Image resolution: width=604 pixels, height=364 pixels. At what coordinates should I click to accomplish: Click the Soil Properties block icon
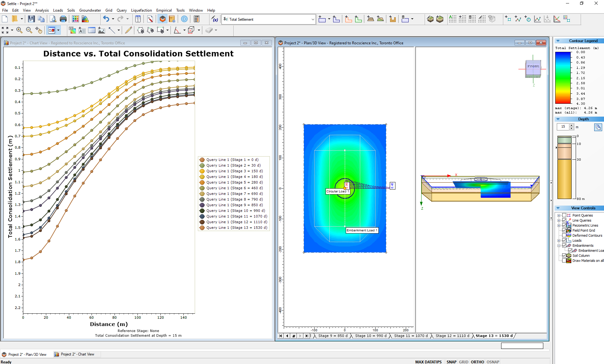pos(430,19)
